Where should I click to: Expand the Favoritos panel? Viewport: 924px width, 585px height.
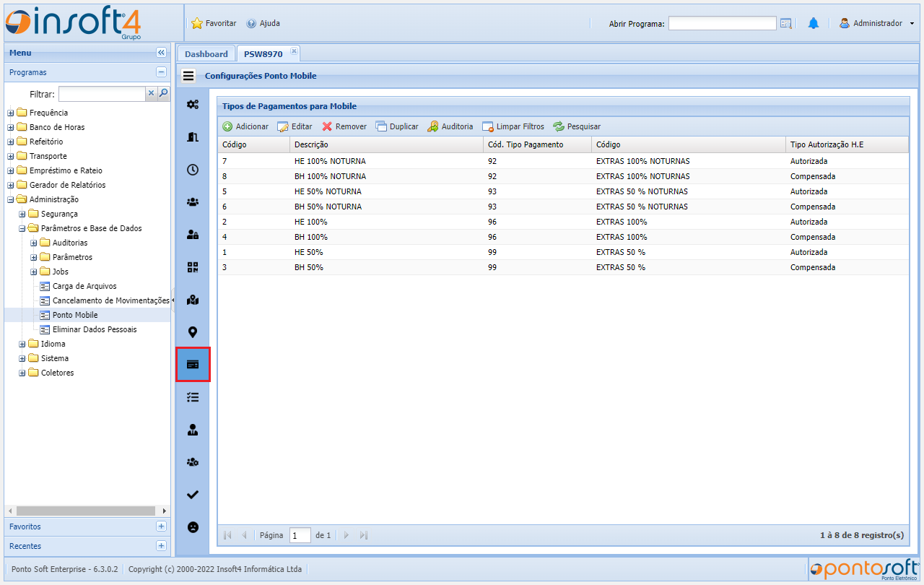coord(161,526)
